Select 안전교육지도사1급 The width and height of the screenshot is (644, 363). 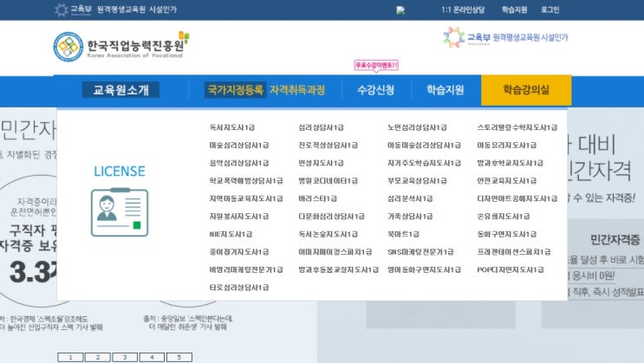507,181
